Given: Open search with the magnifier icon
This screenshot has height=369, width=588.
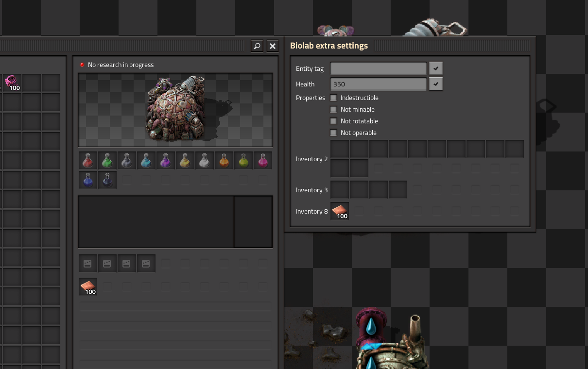Looking at the screenshot, I should 257,46.
